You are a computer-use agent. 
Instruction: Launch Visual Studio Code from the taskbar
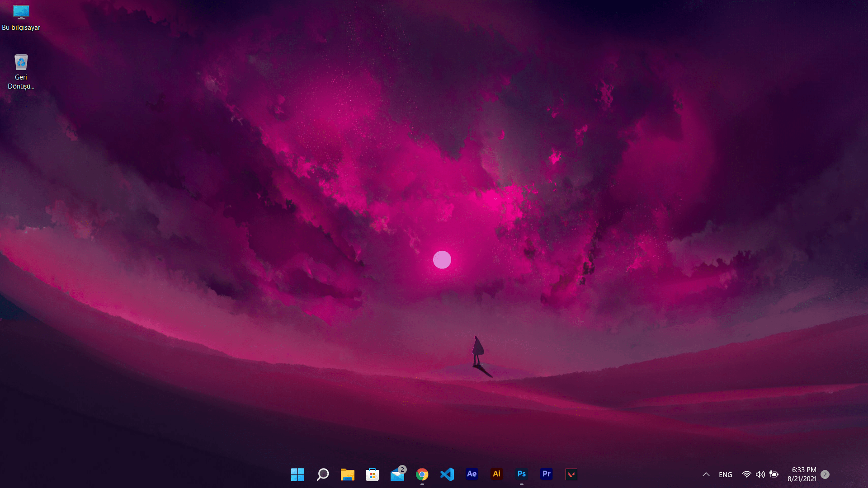(x=447, y=474)
